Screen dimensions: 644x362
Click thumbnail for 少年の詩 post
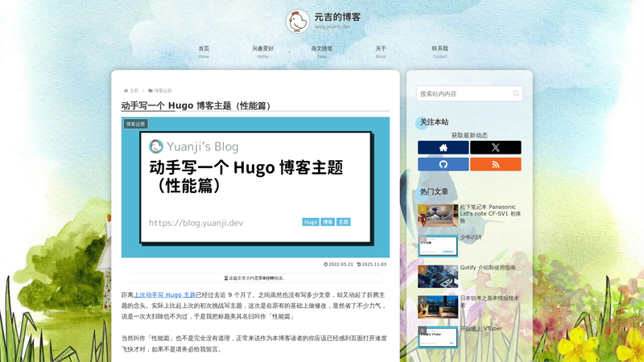(x=438, y=246)
